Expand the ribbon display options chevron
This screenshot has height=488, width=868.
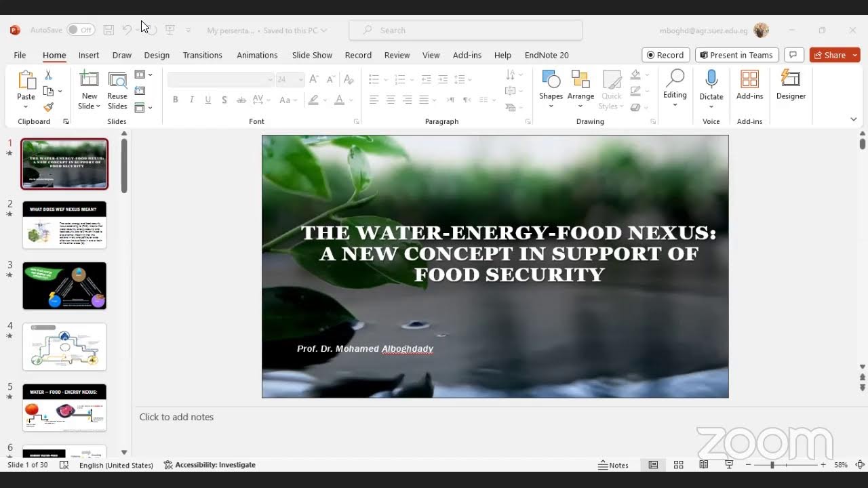click(x=853, y=119)
